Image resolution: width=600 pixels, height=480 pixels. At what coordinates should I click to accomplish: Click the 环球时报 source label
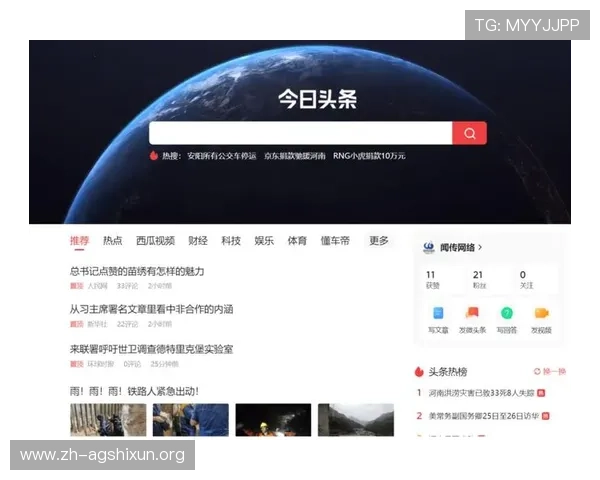coord(101,364)
